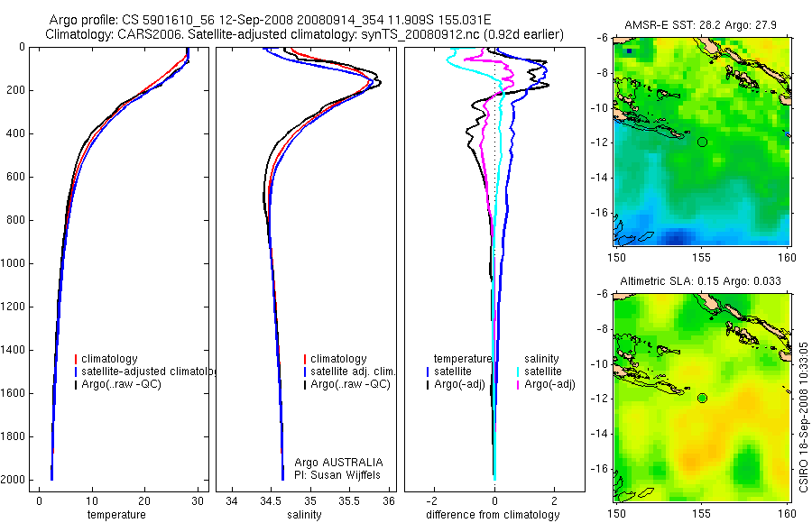
Task: Click latitude label '-12' on SST map
Action: click(601, 142)
